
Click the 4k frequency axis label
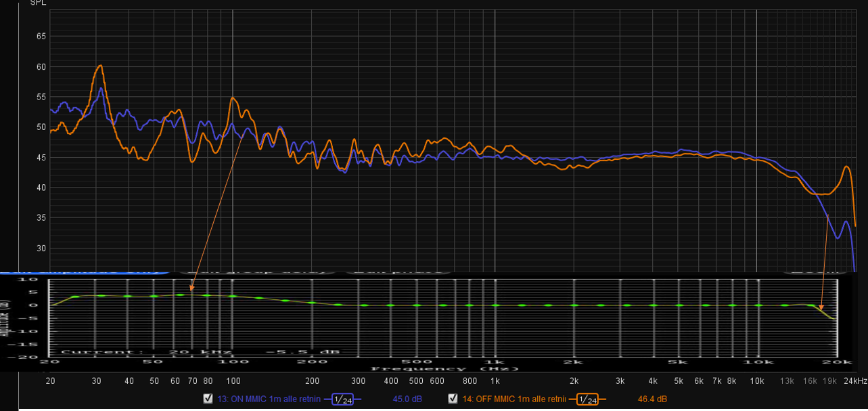click(652, 382)
